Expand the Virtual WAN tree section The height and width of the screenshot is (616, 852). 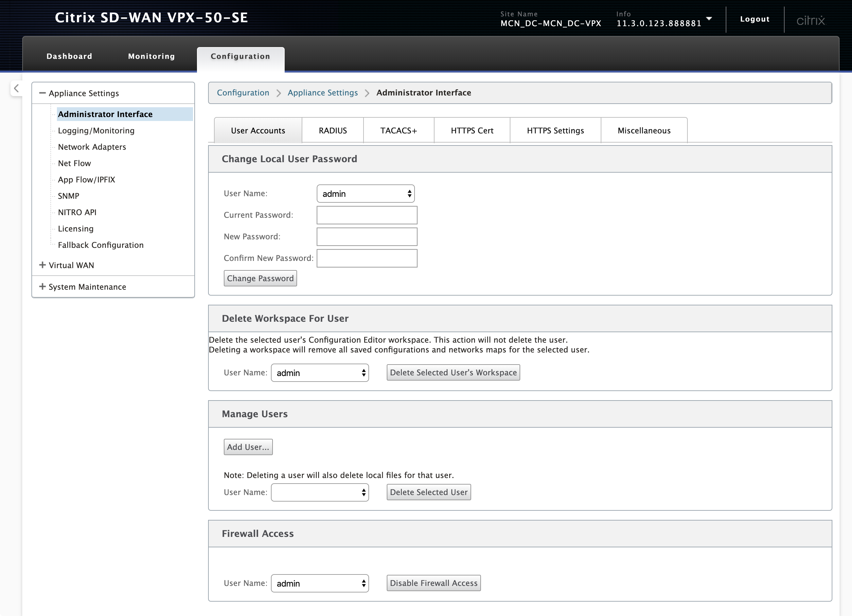tap(43, 265)
